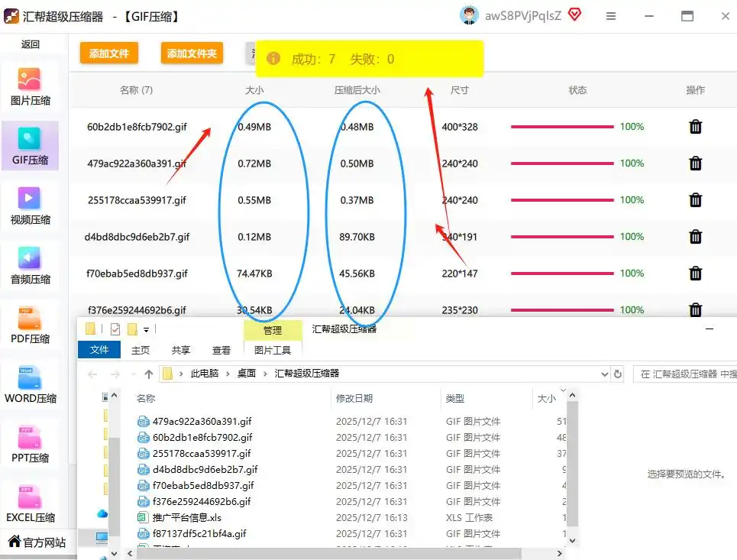Viewport: 737px width, 560px height.
Task: Open the hamburger menu in the title bar
Action: coord(610,16)
